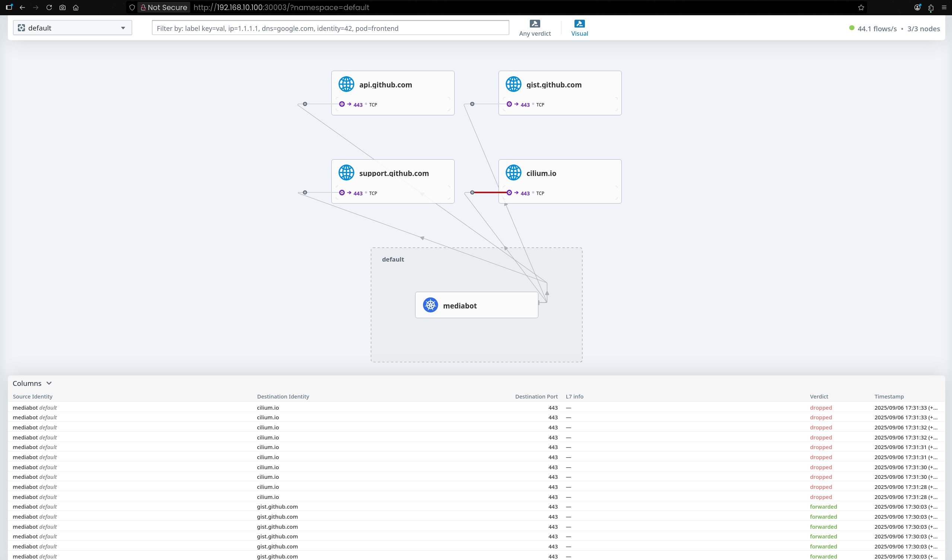Click the shield tracking protection icon
Screen dimensions: 952x560
tap(132, 7)
